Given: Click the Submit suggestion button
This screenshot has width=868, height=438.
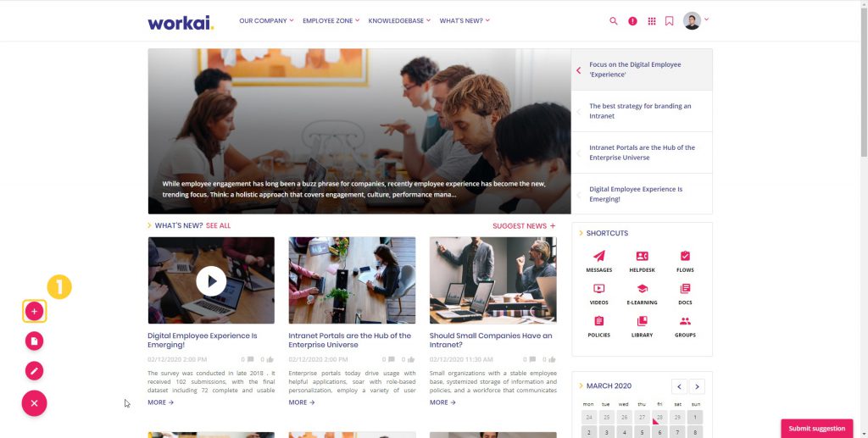Looking at the screenshot, I should (816, 428).
